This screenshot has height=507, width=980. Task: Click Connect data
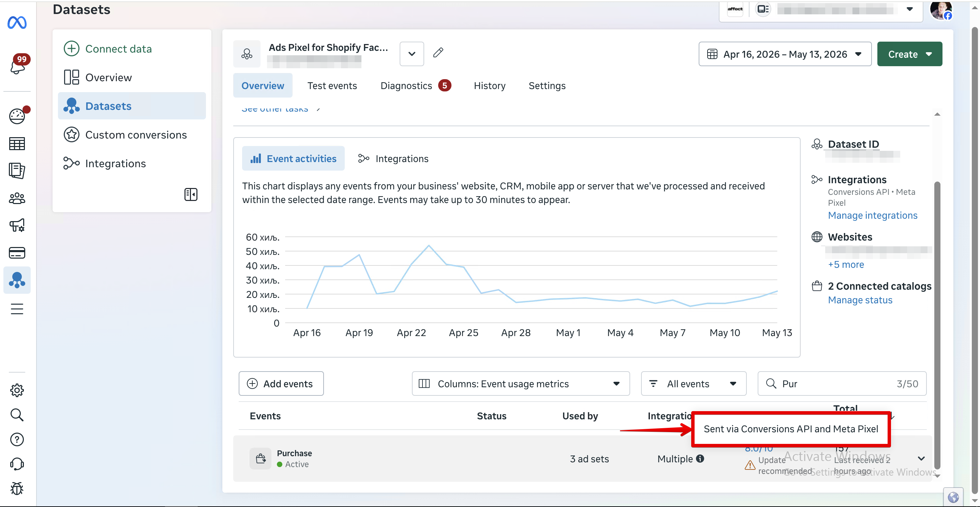(x=132, y=49)
